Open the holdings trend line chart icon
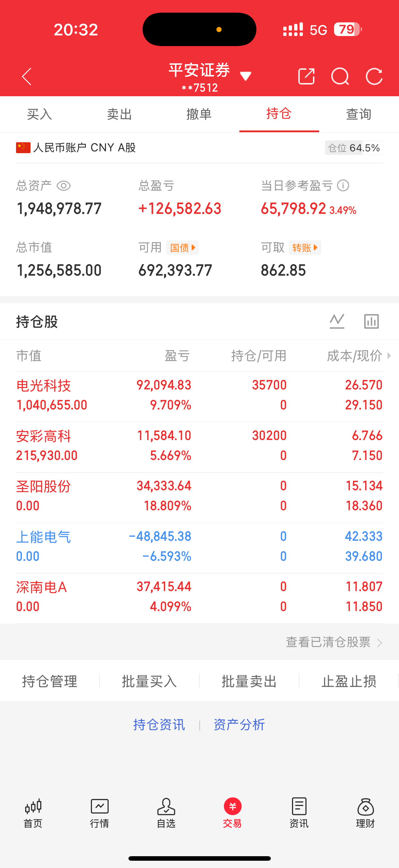This screenshot has width=399, height=868. tap(337, 321)
